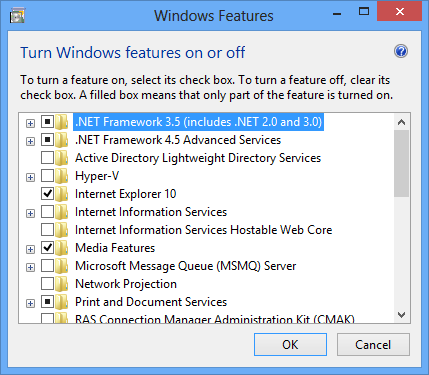Viewport: 429px width, 375px height.
Task: Click the folder icon beside Hyper-V
Action: [62, 176]
